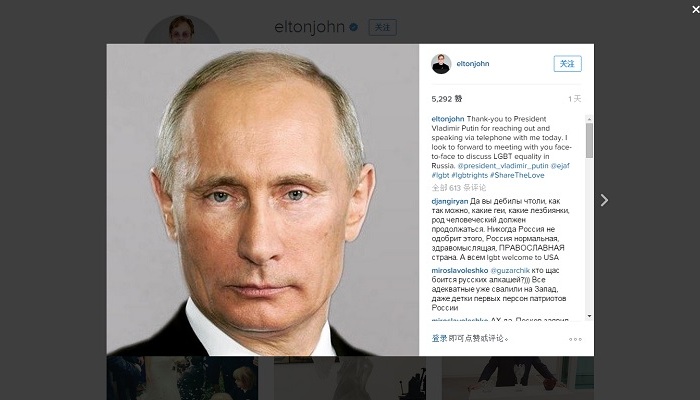Open the @ejaf mention link
Screen dimensions: 700x400
pos(560,166)
